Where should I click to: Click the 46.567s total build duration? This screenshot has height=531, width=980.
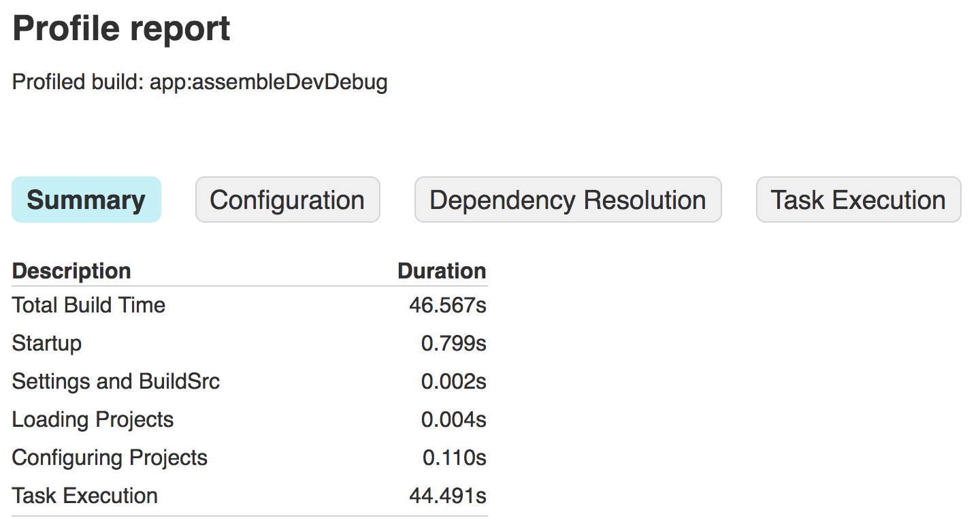(447, 305)
